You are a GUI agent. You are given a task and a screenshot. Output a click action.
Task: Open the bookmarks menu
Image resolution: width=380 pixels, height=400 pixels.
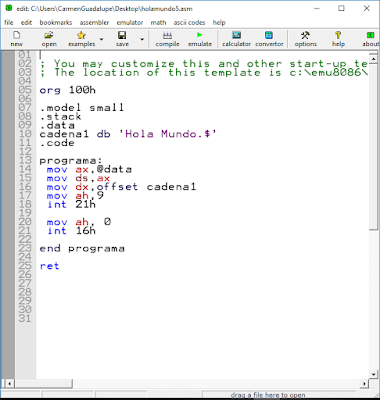(x=56, y=22)
